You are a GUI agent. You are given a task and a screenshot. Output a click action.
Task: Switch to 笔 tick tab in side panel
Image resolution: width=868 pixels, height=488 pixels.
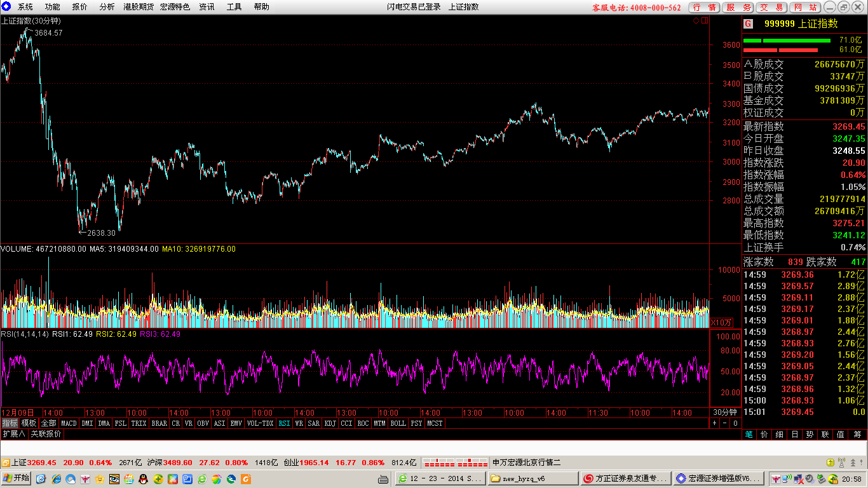click(749, 435)
